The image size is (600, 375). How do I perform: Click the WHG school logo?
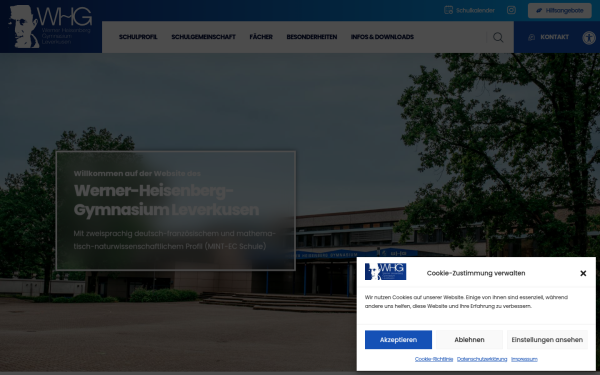tap(50, 26)
